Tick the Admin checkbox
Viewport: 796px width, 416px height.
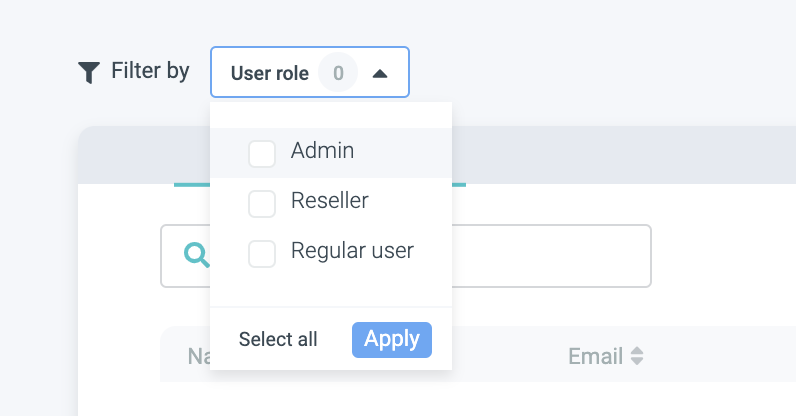click(x=262, y=154)
